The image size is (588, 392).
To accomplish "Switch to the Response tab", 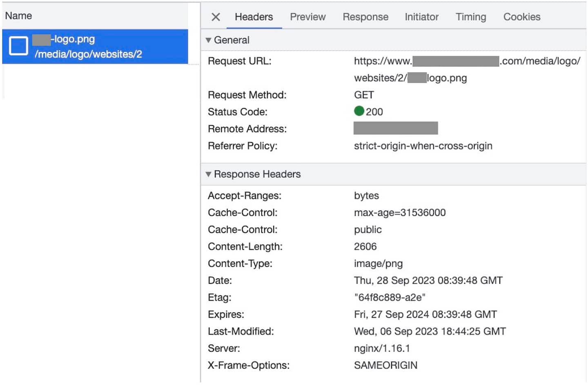I will (x=365, y=17).
